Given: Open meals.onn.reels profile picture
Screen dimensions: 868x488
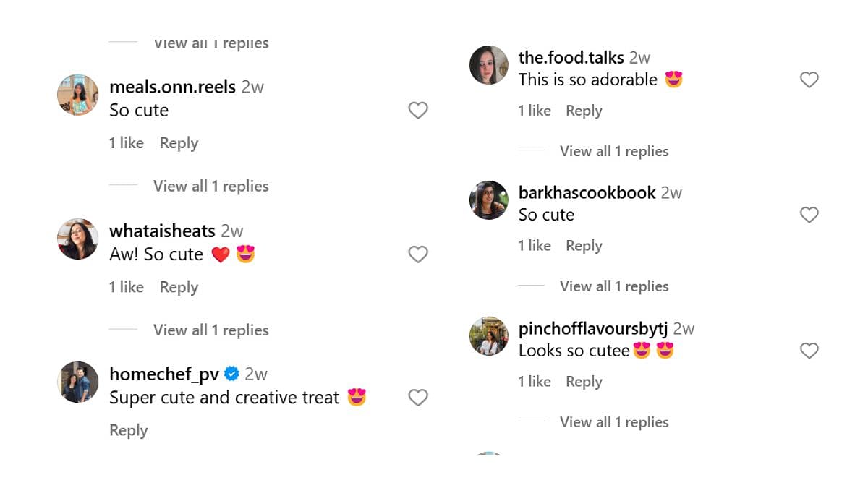Looking at the screenshot, I should pos(77,95).
